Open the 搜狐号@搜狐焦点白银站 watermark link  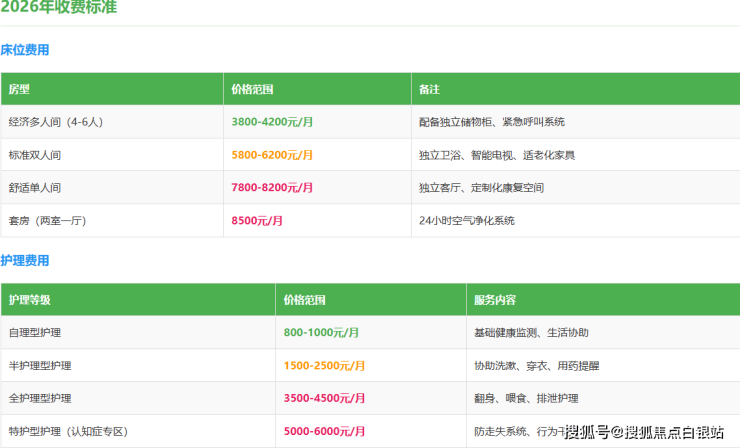coord(644,432)
